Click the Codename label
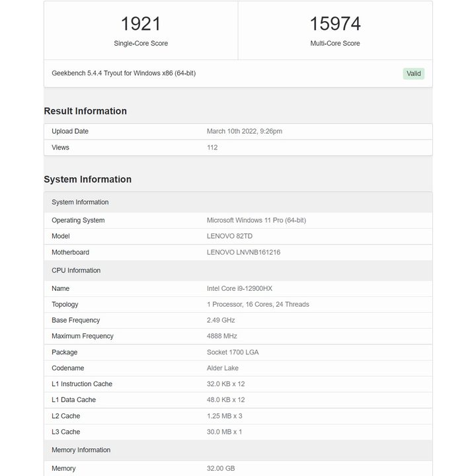476x476 pixels. point(67,368)
